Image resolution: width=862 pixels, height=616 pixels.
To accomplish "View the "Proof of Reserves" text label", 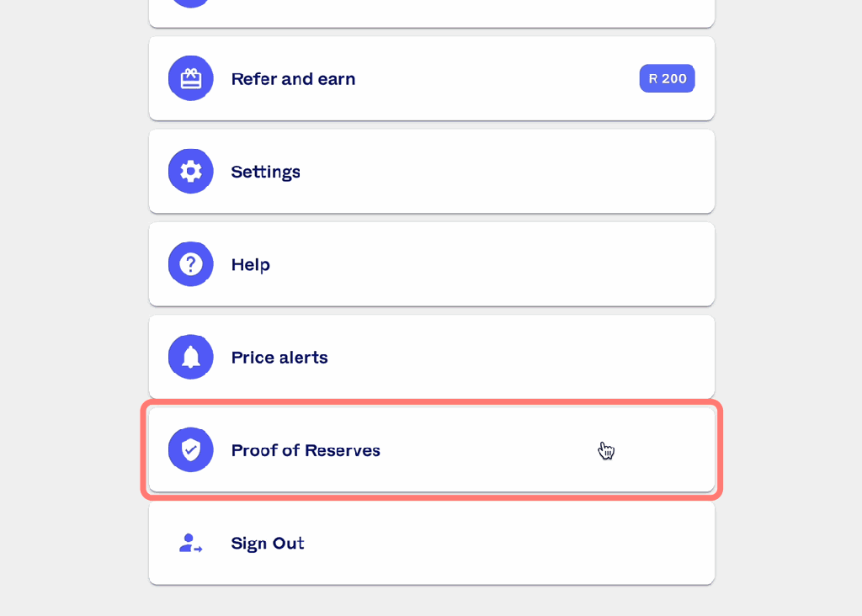I will click(x=306, y=450).
